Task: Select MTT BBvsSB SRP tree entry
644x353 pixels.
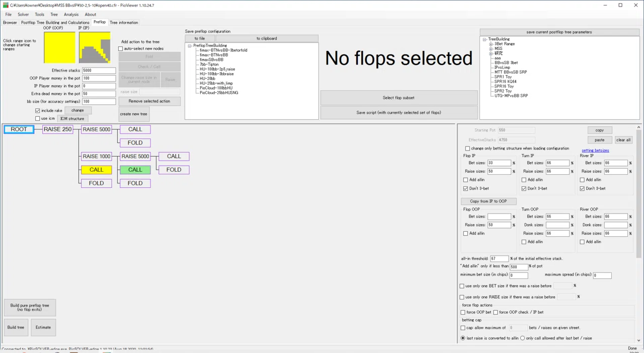Action: [x=511, y=72]
